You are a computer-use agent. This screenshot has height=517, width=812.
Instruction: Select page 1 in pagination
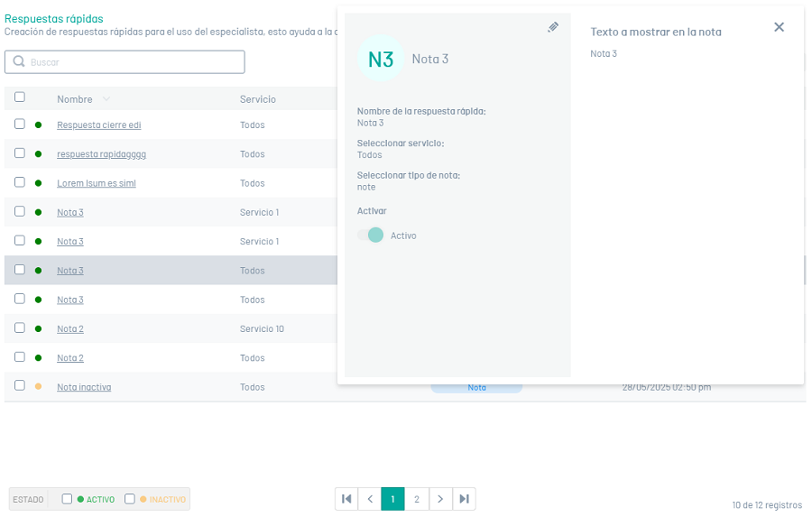[392, 499]
